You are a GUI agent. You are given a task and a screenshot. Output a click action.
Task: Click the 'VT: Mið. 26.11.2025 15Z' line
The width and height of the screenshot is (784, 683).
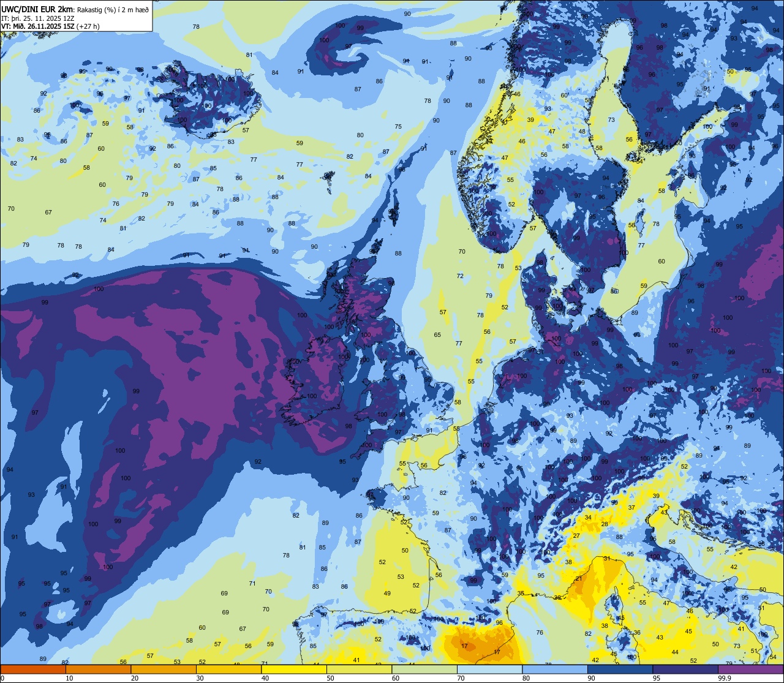(x=37, y=26)
